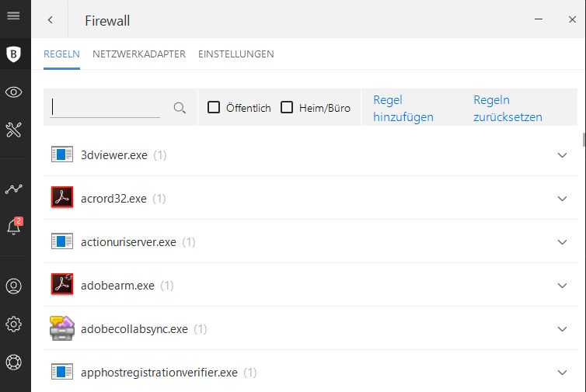The width and height of the screenshot is (586, 392).
Task: Open the hamburger menu in the sidebar
Action: pos(13,16)
